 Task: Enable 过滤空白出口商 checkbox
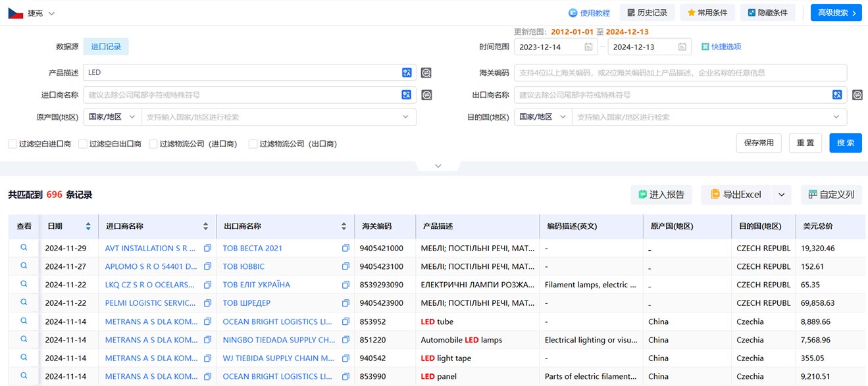click(83, 143)
